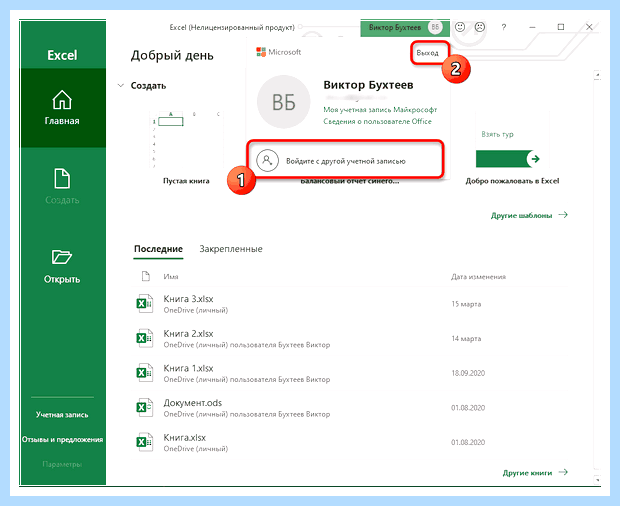Viewport: 620px width, 506px height.
Task: Click the Пустая книга label
Action: [x=186, y=181]
